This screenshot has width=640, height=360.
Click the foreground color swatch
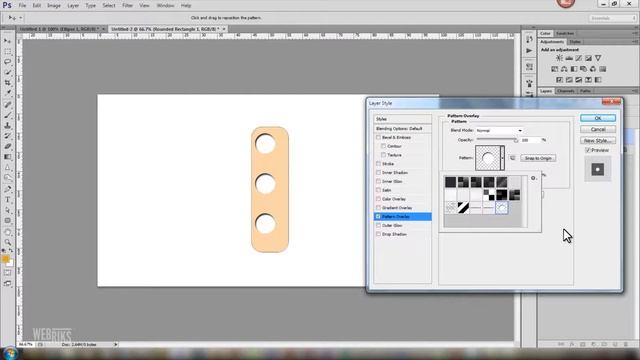tap(5, 259)
